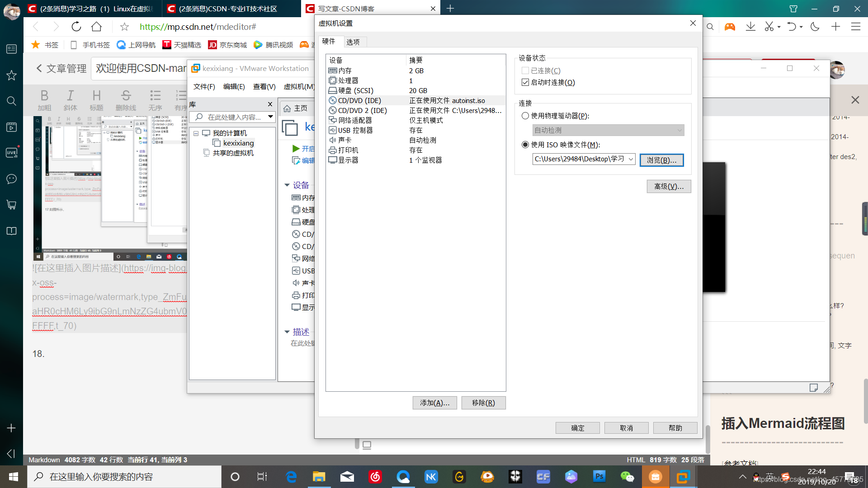This screenshot has height=488, width=868.
Task: Select the 硬盘 (SCSI) device row
Action: coord(415,90)
